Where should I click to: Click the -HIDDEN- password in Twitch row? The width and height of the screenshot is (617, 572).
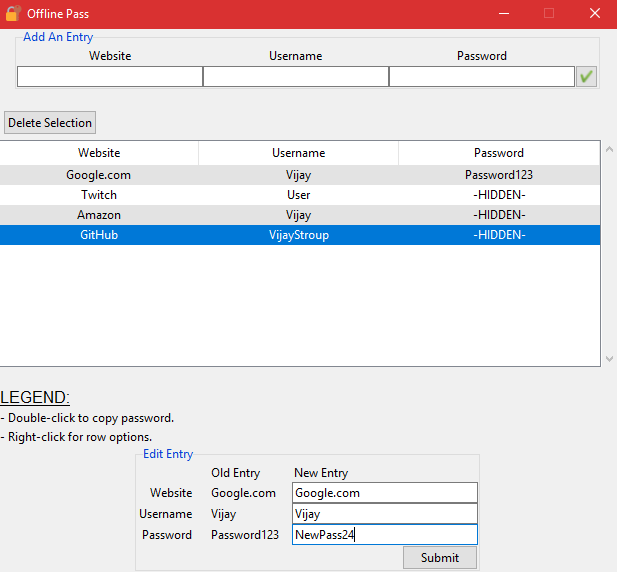pyautogui.click(x=499, y=195)
